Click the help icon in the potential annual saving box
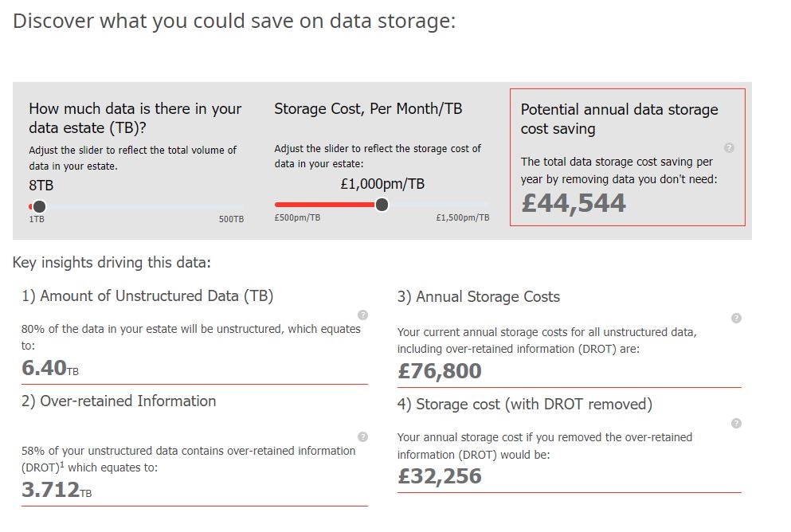Screen dimensions: 791x532 729,148
